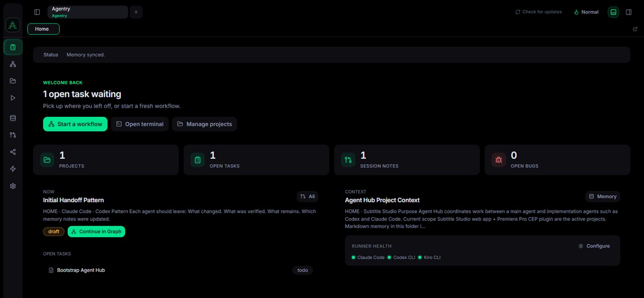Open the play/run icon in sidebar
Screen dimensions: 644x298
tap(13, 98)
